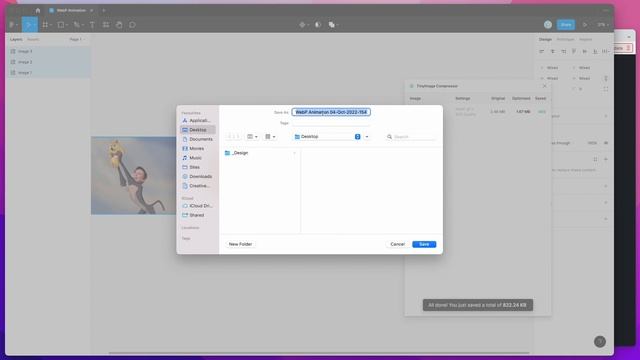
Task: Select the Text tool
Action: pos(92,25)
